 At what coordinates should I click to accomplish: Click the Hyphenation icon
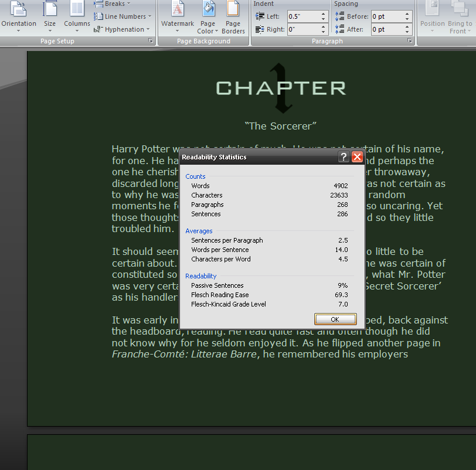98,29
